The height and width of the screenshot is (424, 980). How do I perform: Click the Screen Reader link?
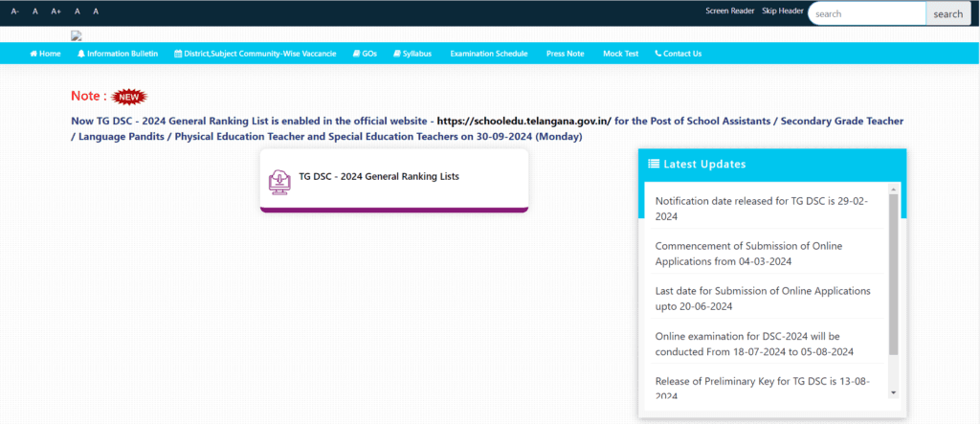[730, 11]
